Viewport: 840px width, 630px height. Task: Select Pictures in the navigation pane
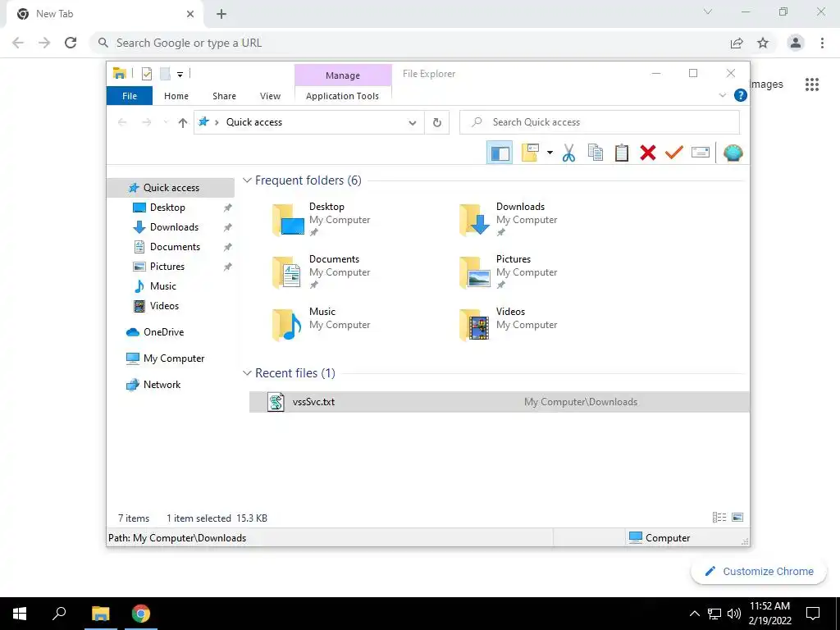click(x=167, y=267)
